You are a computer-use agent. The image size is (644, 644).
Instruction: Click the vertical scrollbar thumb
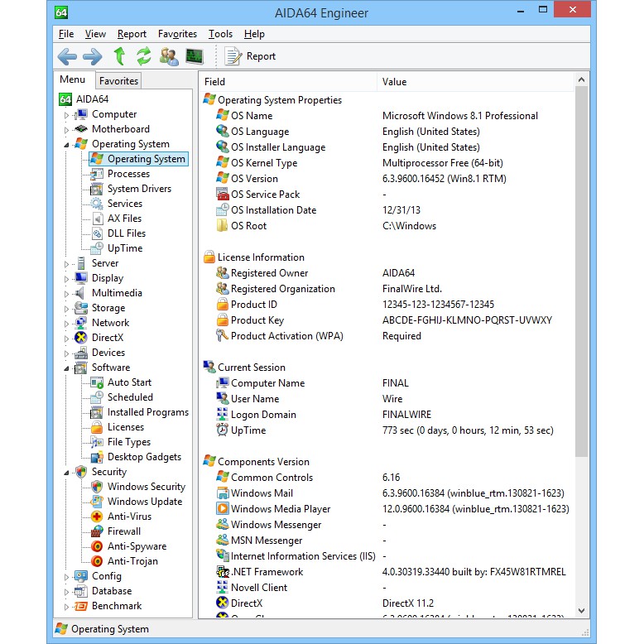(581, 272)
